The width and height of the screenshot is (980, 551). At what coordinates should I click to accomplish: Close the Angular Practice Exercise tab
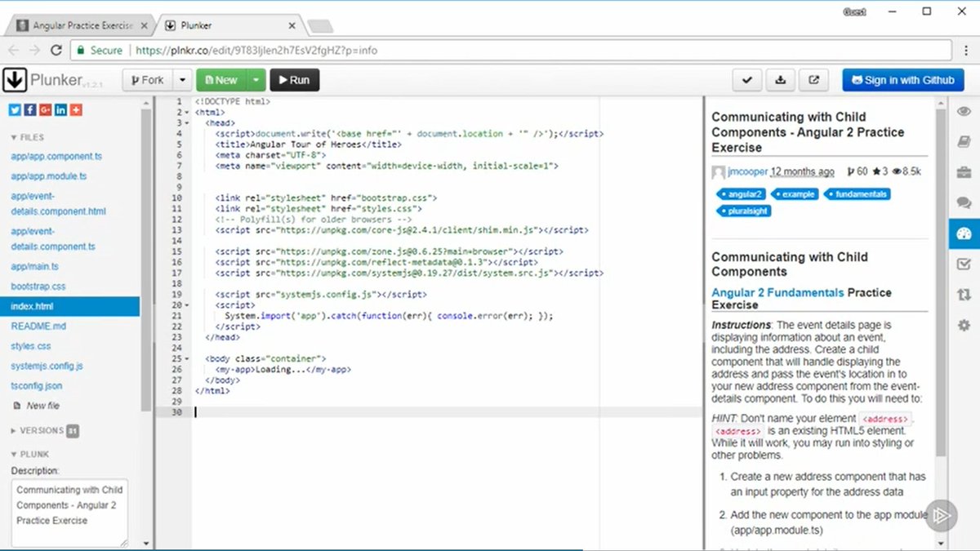click(x=145, y=25)
